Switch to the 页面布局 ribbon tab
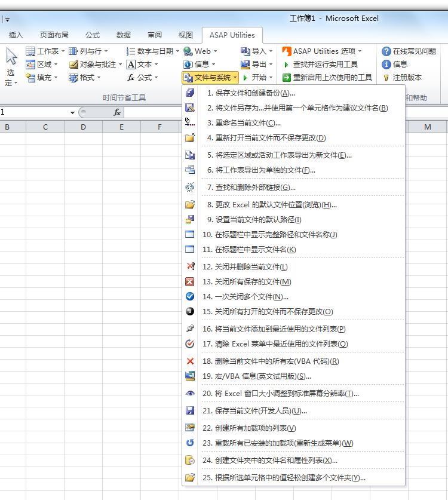The height and width of the screenshot is (500, 448). [x=54, y=35]
